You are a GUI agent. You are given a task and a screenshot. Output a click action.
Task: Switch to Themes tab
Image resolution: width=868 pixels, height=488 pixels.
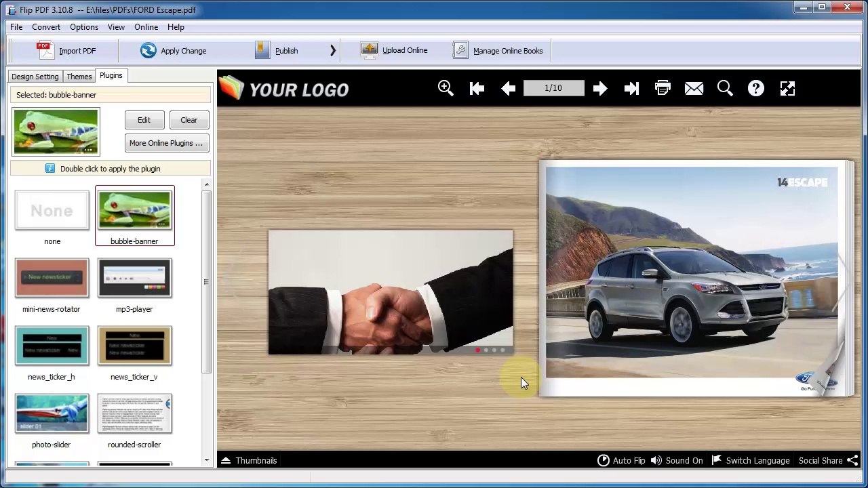click(x=79, y=77)
